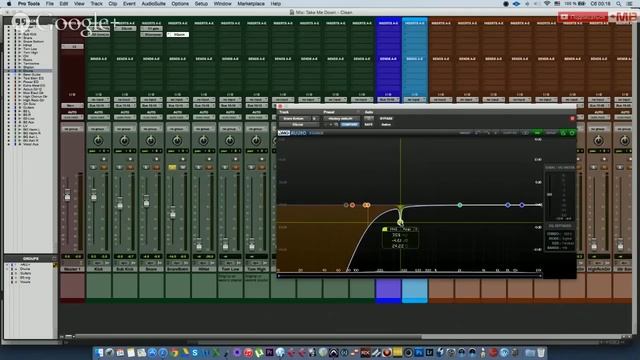Record-enable the Snare track
Viewport: 640px width, 360px height.
[156, 159]
